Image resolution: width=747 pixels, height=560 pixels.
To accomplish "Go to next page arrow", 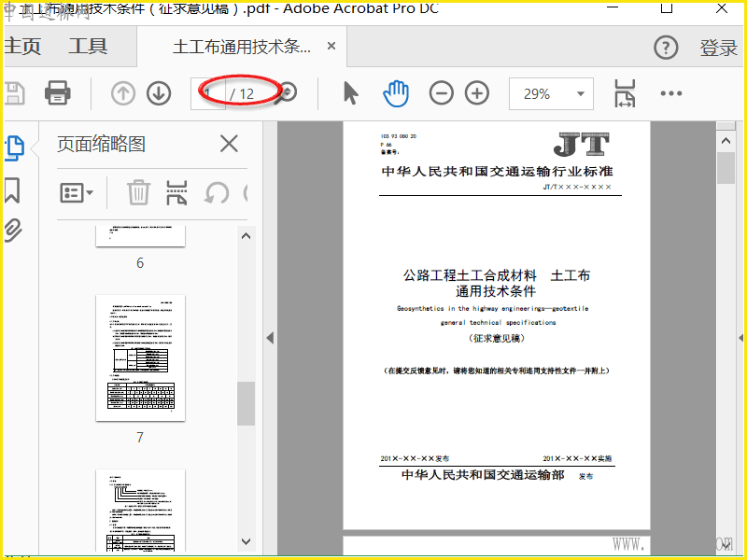I will (x=159, y=93).
